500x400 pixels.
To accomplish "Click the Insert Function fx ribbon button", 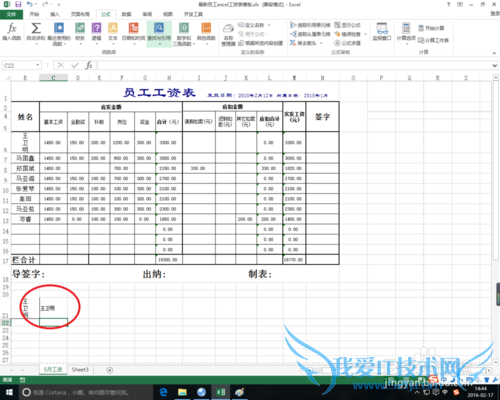I will 12,32.
